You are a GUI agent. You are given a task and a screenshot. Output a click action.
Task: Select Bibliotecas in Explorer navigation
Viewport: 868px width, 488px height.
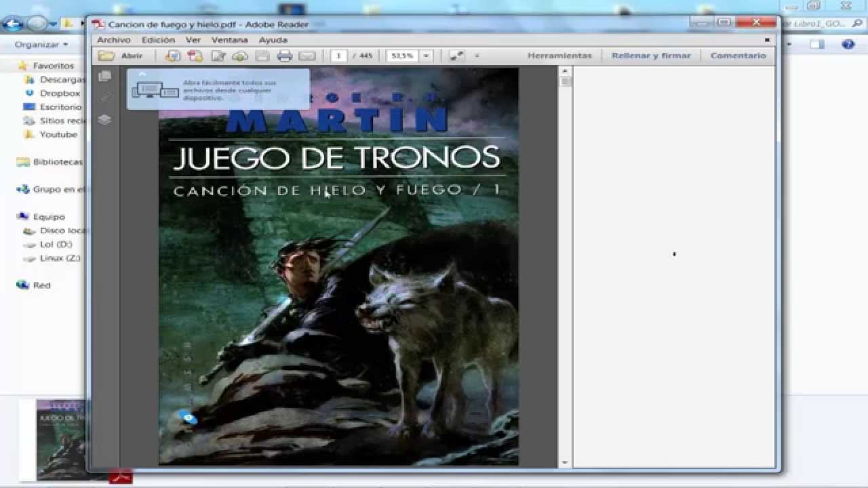(58, 162)
